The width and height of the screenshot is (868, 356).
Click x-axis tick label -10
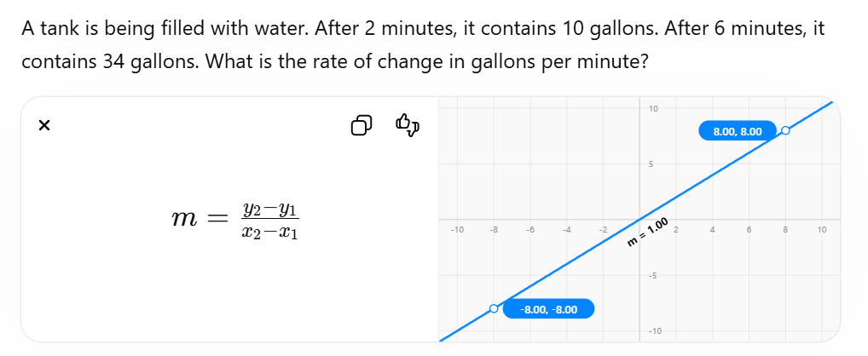click(457, 229)
